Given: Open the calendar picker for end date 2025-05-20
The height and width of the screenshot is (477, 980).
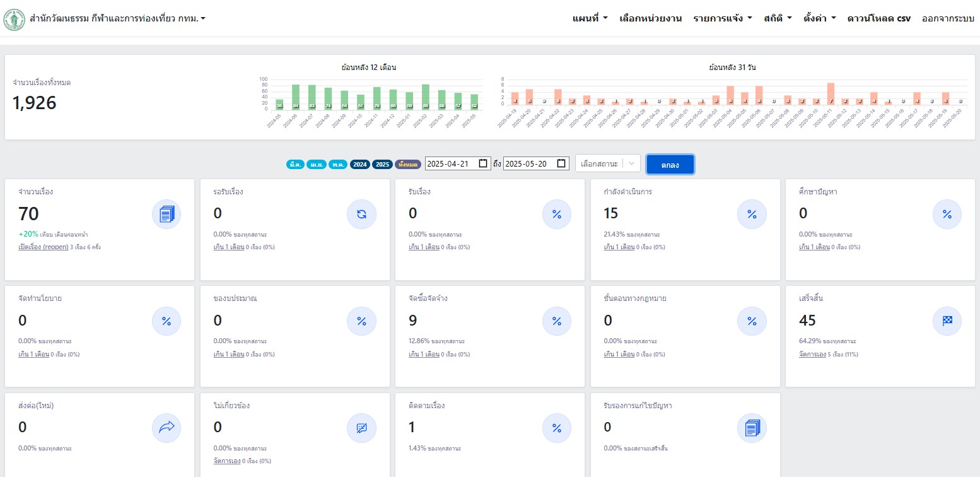Looking at the screenshot, I should (561, 163).
